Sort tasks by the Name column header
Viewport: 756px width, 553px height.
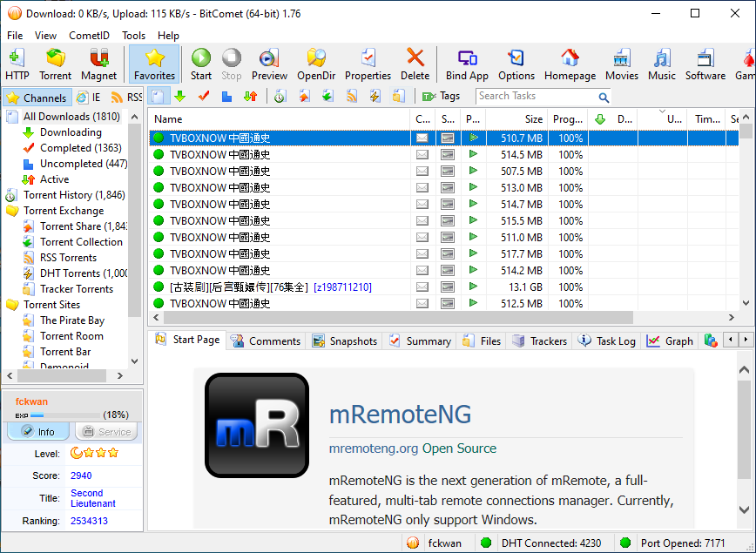[280, 119]
